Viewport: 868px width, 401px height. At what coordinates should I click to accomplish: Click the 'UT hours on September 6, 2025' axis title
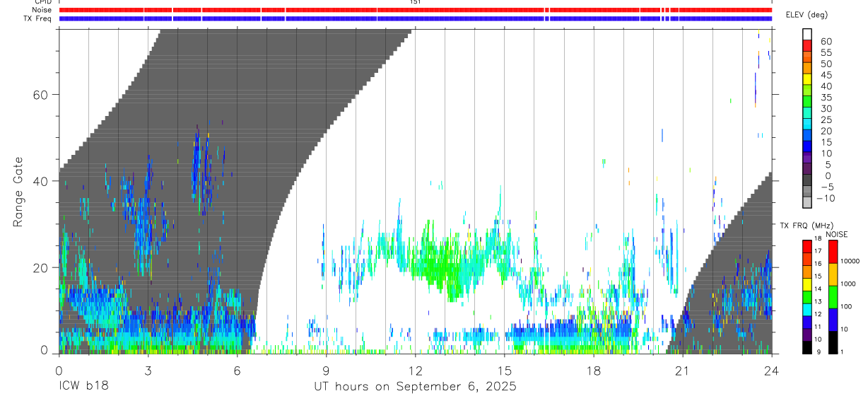coord(416,387)
